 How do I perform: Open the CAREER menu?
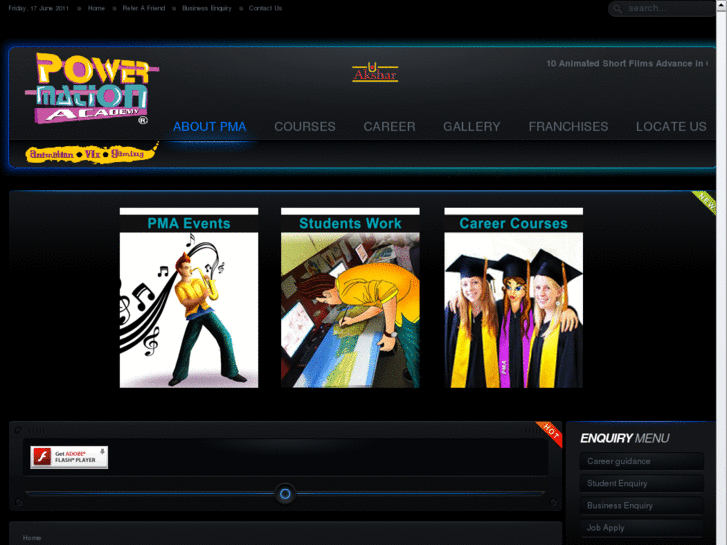389,127
